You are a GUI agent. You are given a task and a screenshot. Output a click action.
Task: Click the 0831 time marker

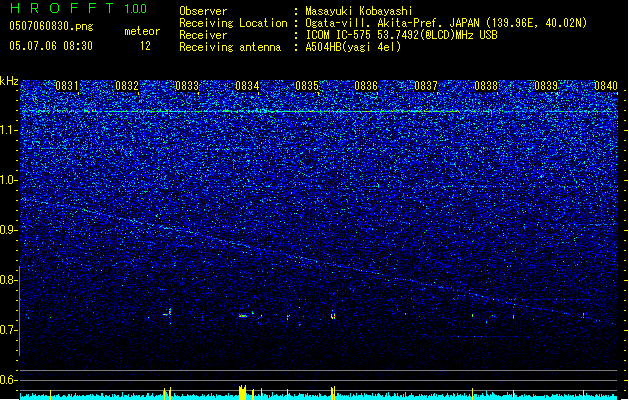(x=67, y=86)
